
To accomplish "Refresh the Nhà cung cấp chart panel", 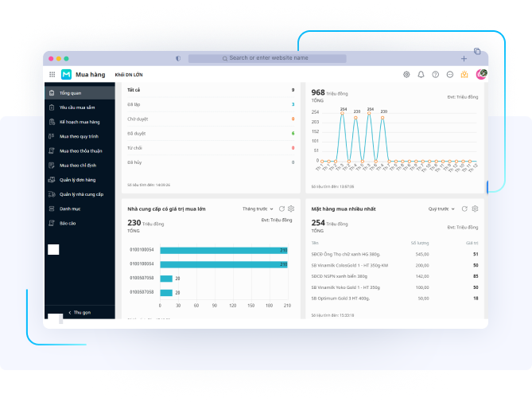I will (x=282, y=209).
